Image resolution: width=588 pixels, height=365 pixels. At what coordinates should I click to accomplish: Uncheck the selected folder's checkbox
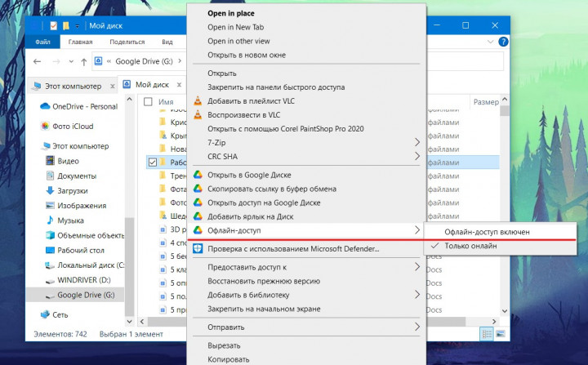click(152, 162)
